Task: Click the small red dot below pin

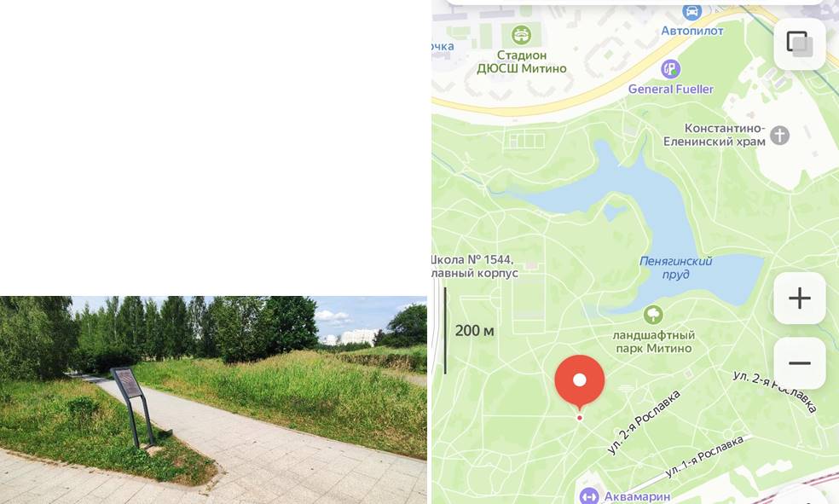Action: coord(580,418)
